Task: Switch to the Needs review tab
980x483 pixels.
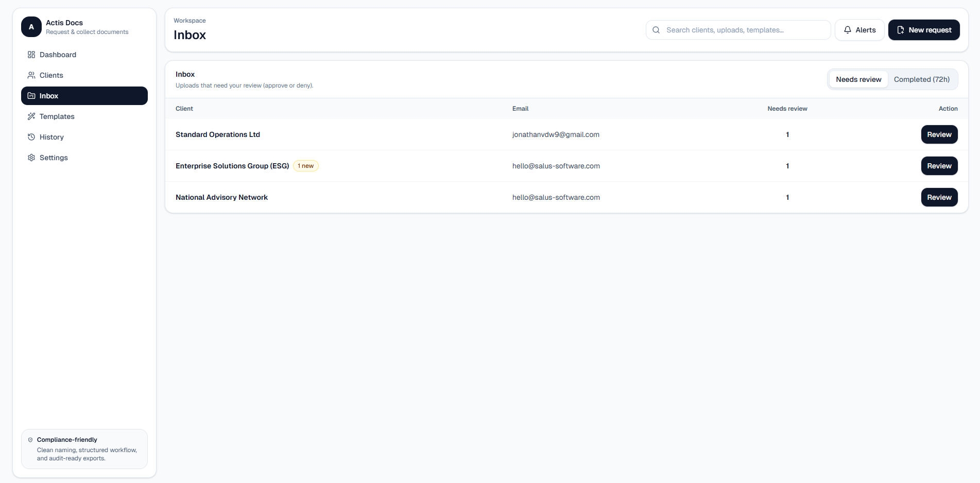Action: click(x=858, y=79)
